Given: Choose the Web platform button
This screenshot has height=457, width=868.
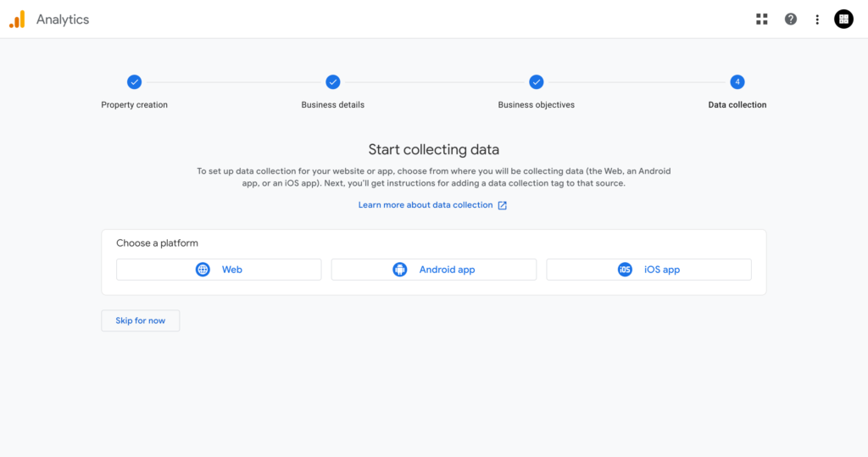Looking at the screenshot, I should 219,270.
